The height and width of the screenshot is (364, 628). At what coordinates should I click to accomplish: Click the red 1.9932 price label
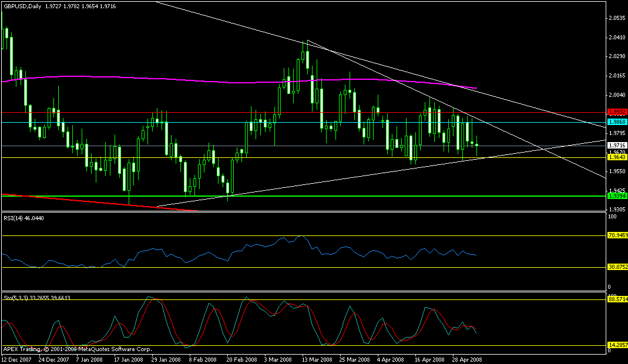tap(616, 112)
